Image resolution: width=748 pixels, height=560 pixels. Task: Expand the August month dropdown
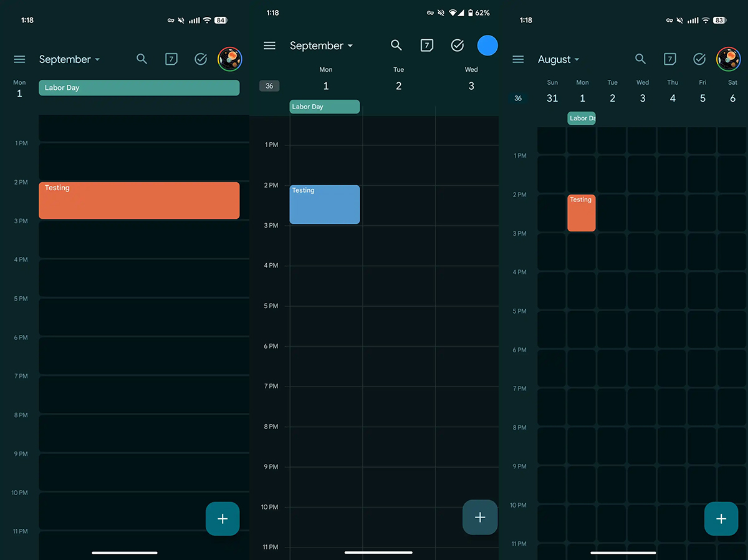point(559,59)
